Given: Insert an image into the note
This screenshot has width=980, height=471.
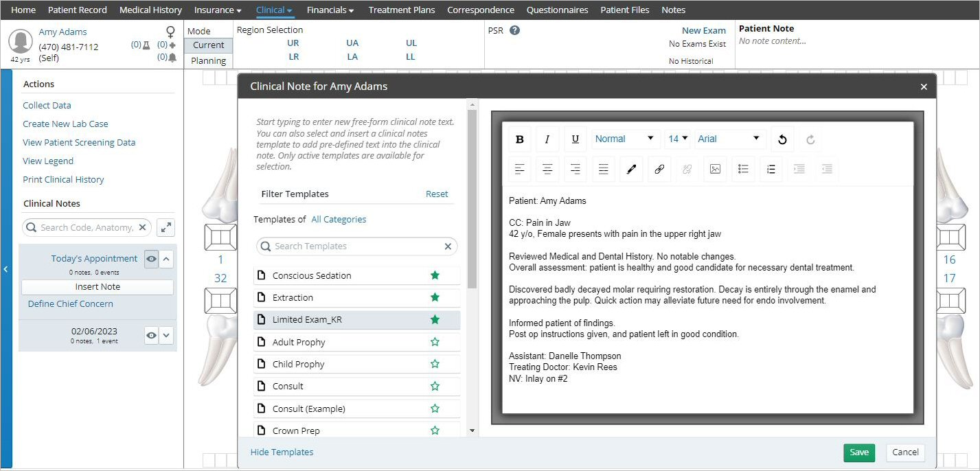Looking at the screenshot, I should point(715,169).
